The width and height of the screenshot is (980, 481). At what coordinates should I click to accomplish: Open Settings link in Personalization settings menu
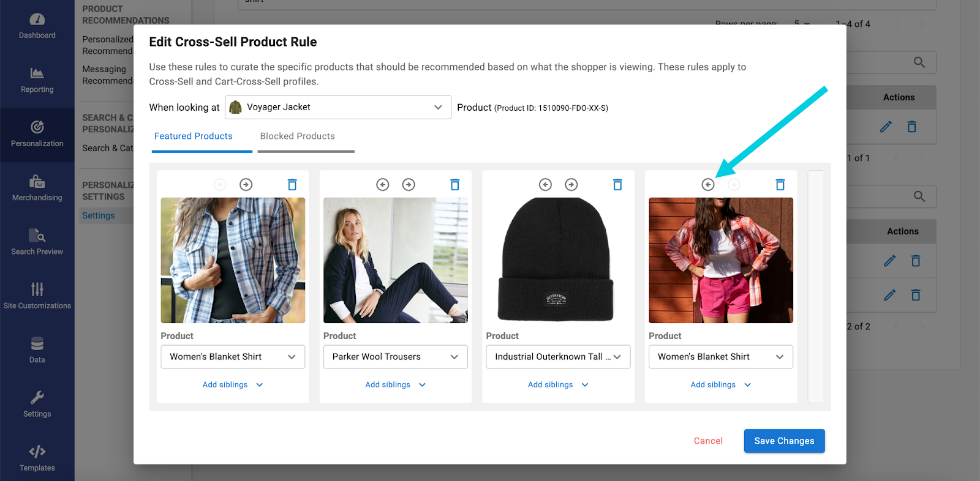99,215
